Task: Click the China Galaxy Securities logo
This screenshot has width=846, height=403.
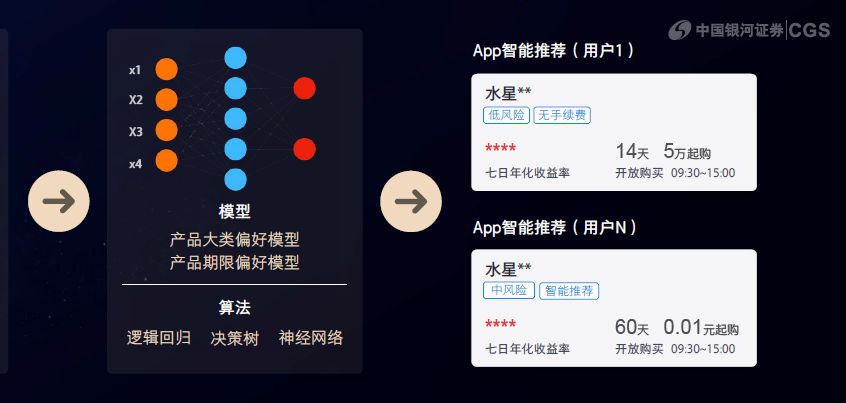Action: (x=749, y=30)
